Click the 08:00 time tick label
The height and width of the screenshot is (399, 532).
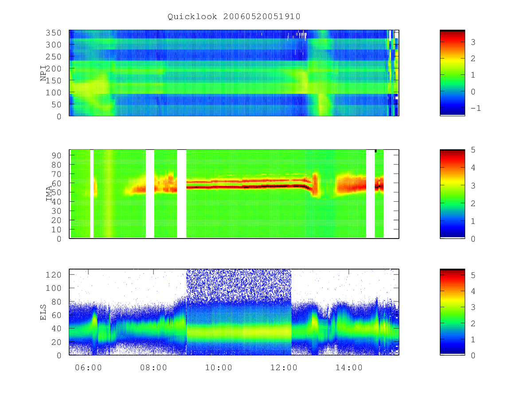point(153,368)
